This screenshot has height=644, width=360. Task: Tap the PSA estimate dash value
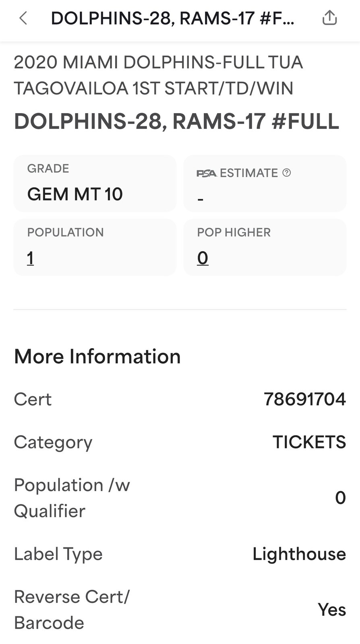point(201,199)
